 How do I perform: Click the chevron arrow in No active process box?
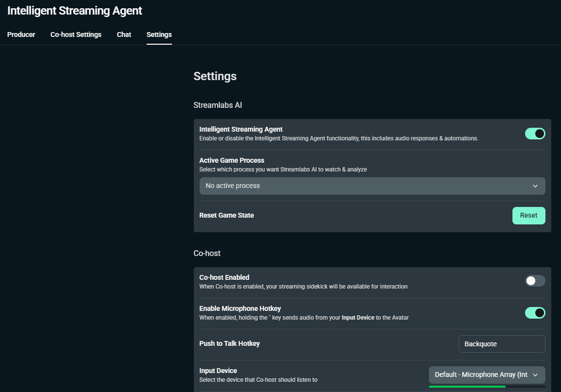(x=535, y=186)
